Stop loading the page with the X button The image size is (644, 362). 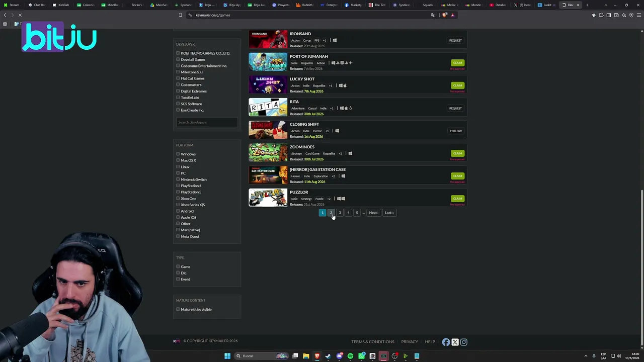[x=20, y=15]
